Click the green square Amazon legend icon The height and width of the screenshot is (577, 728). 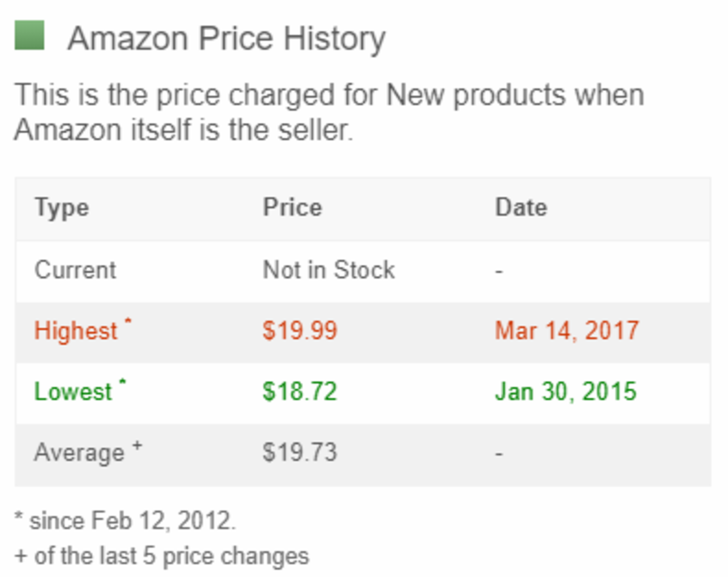(29, 36)
